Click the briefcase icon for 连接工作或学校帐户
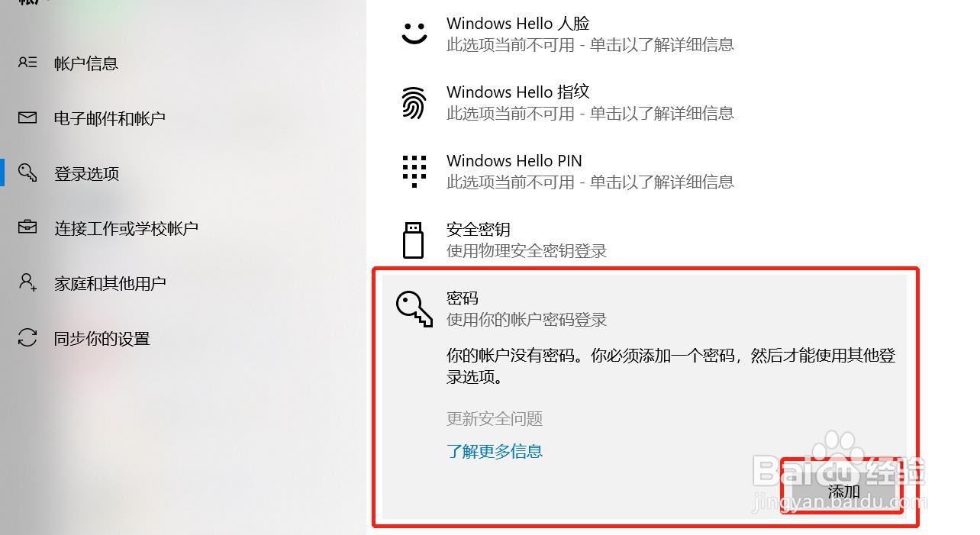980x535 pixels. pyautogui.click(x=27, y=227)
